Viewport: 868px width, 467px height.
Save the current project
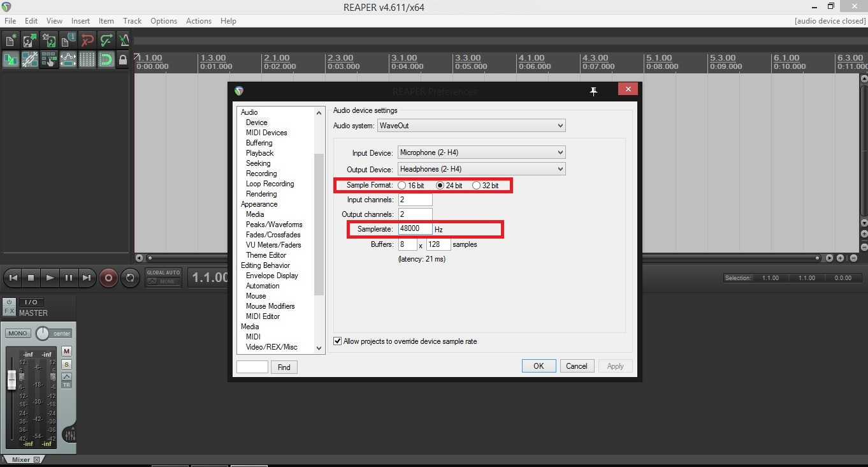pos(49,40)
